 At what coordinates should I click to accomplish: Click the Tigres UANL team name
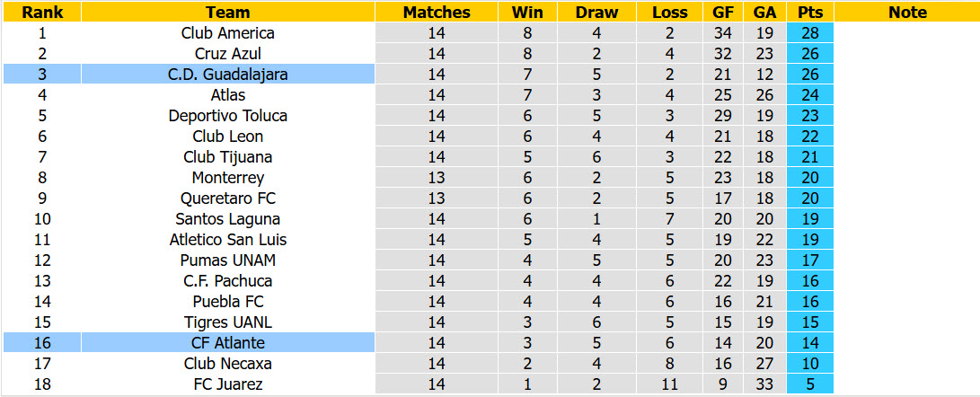[228, 322]
